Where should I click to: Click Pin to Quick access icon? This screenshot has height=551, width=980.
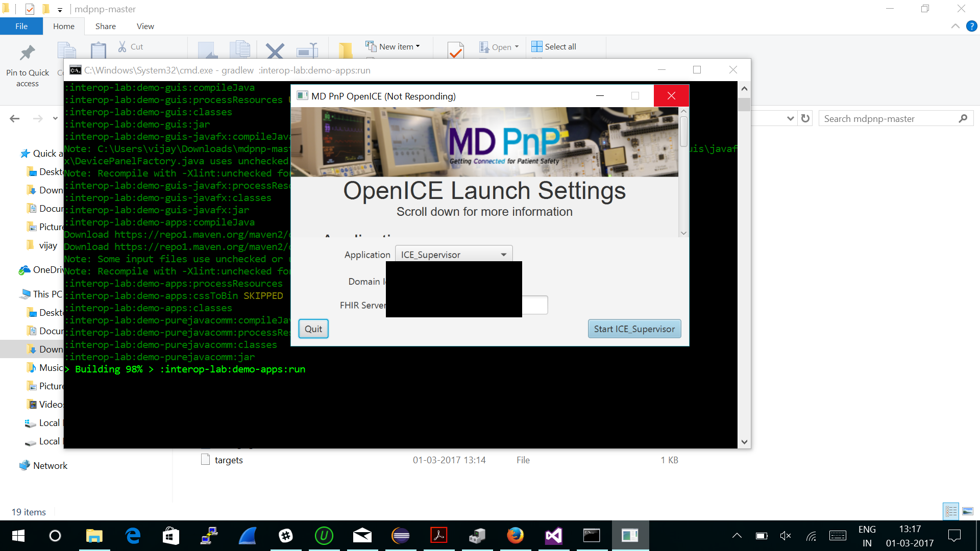(28, 66)
